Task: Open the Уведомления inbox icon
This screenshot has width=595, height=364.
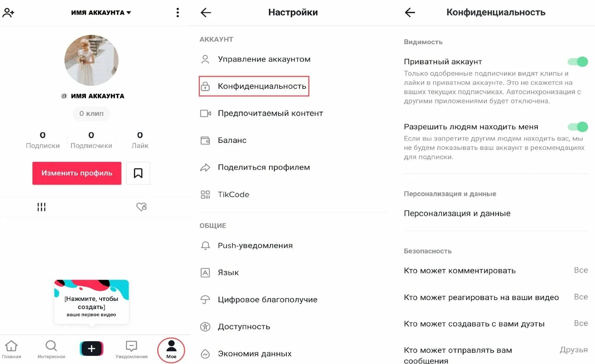Action: 131,349
